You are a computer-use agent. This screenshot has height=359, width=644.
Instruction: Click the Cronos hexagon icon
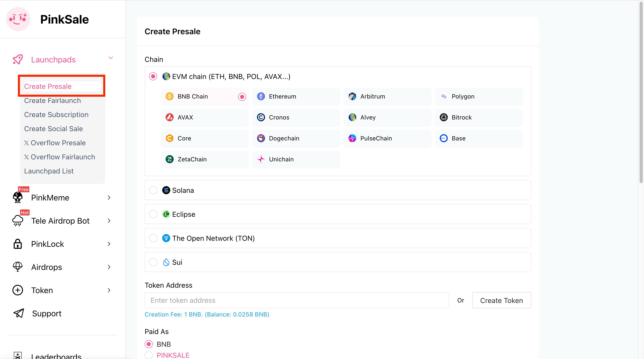[261, 117]
